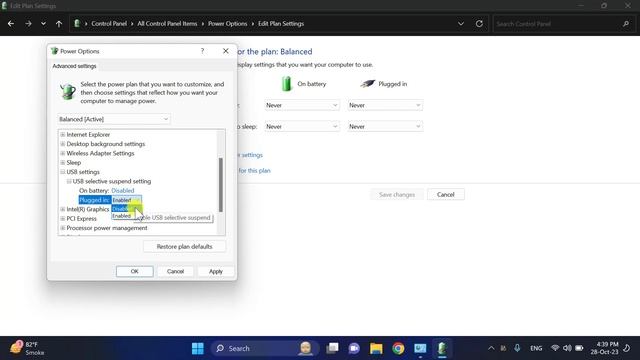Select the Advanced settings tab
The image size is (640, 360).
[x=74, y=66]
